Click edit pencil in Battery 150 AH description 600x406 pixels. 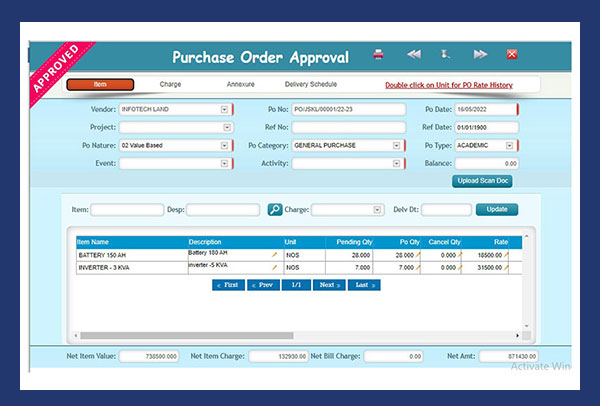(274, 255)
